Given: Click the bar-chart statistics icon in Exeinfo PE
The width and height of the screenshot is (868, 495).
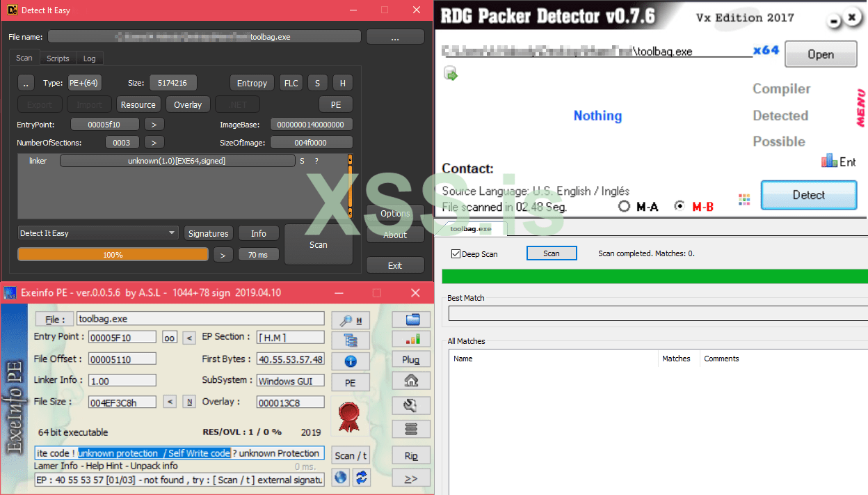Looking at the screenshot, I should coord(411,339).
